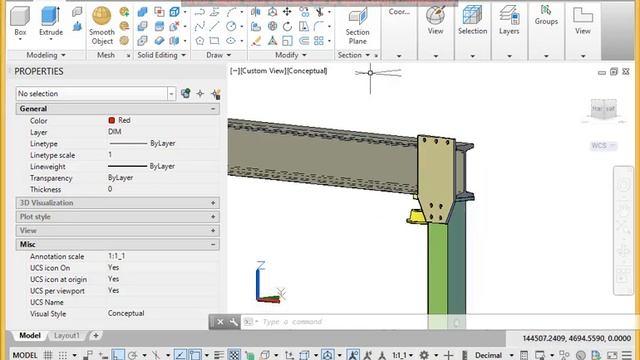
Task: Select the Visual Style Conceptual value
Action: pyautogui.click(x=126, y=313)
